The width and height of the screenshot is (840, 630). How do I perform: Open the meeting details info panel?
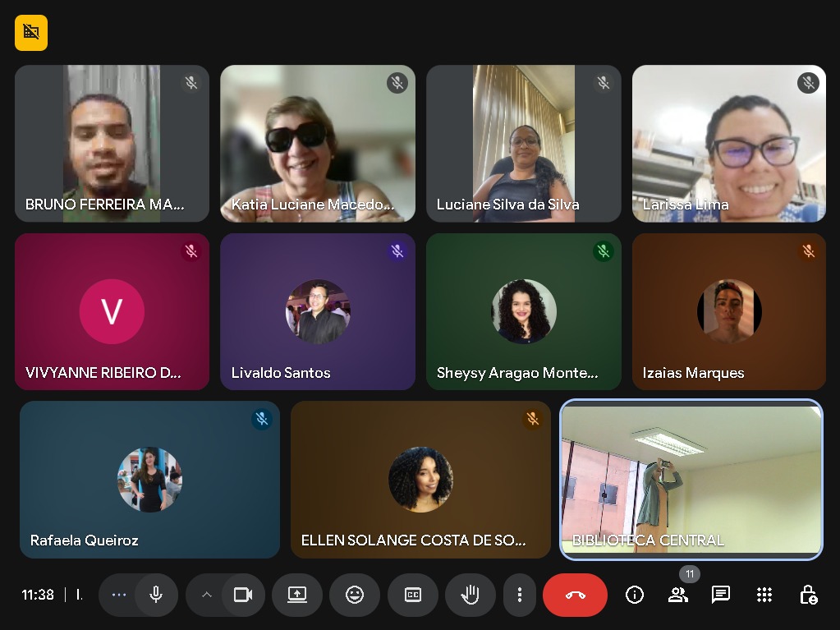[634, 595]
